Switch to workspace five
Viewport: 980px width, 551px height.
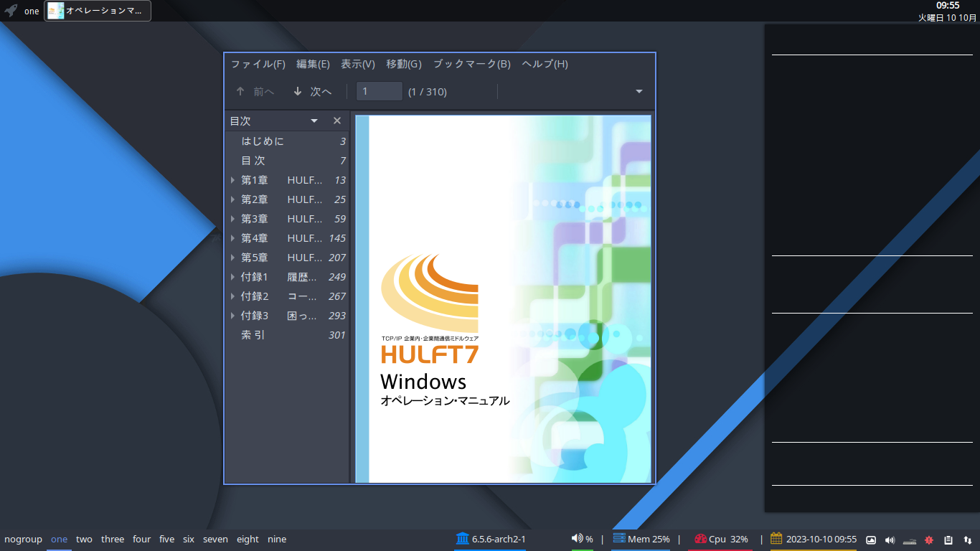167,540
